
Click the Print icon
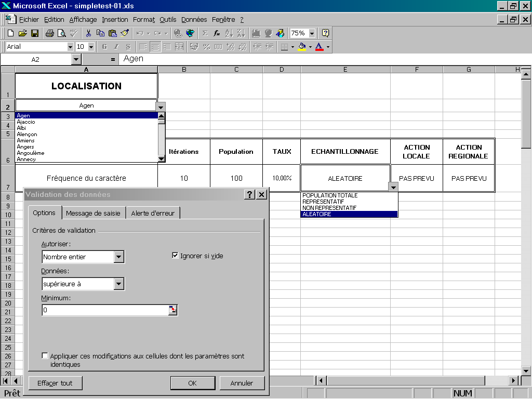49,33
